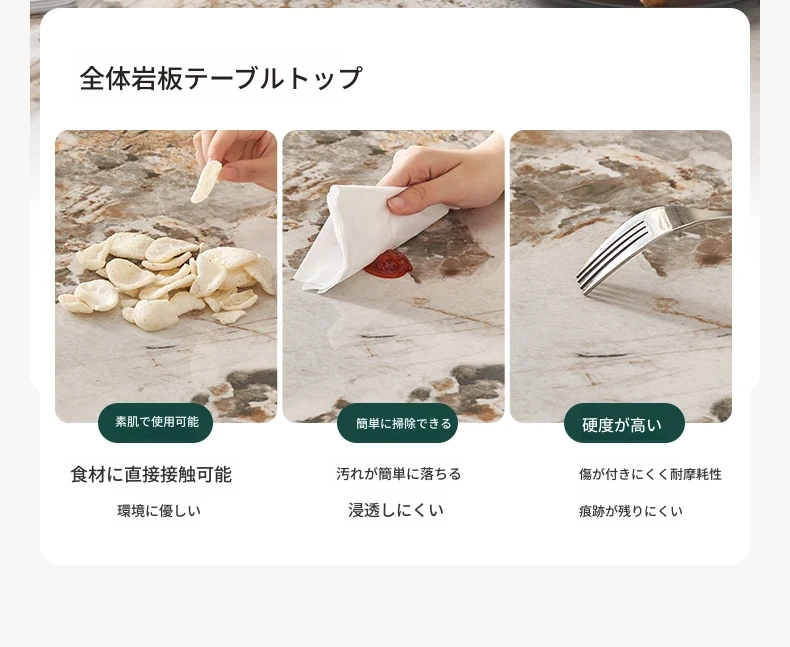Click the 傷が付きにくく耐摩耗性 caption
The image size is (790, 647).
click(x=650, y=474)
